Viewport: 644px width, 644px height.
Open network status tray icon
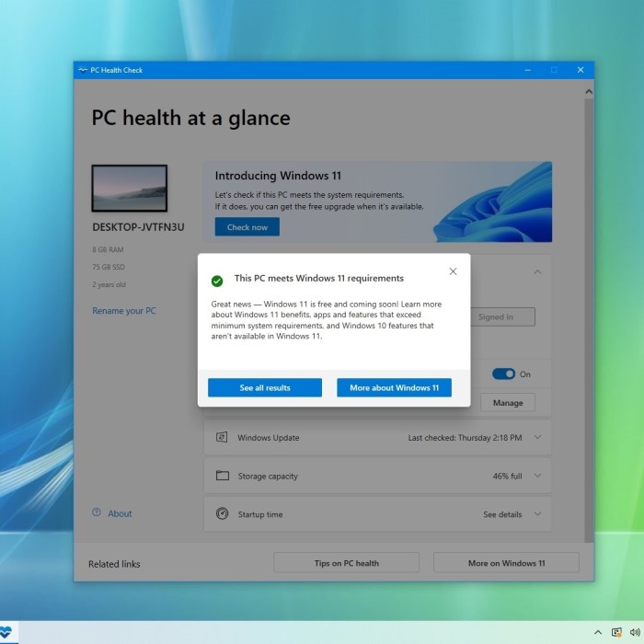(616, 633)
